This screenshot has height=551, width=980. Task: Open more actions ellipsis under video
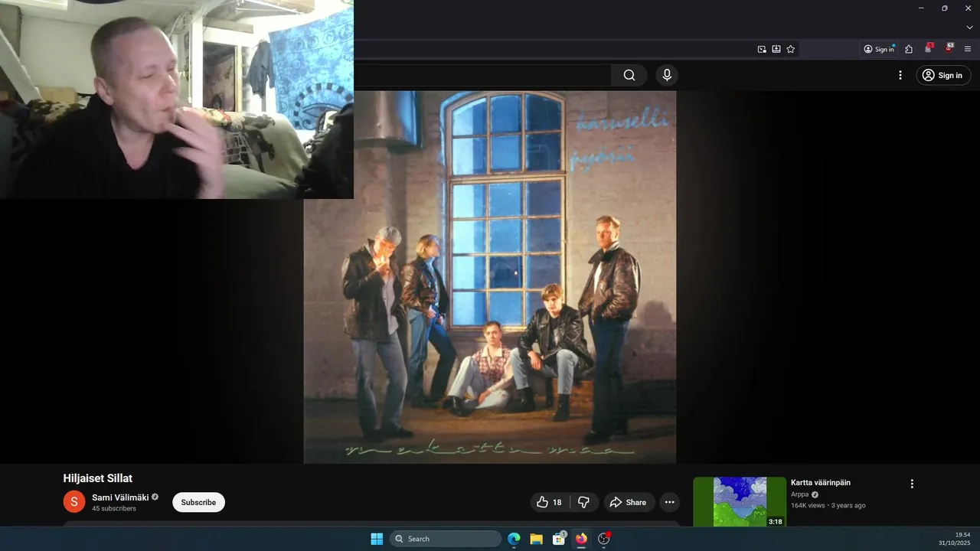tap(669, 502)
